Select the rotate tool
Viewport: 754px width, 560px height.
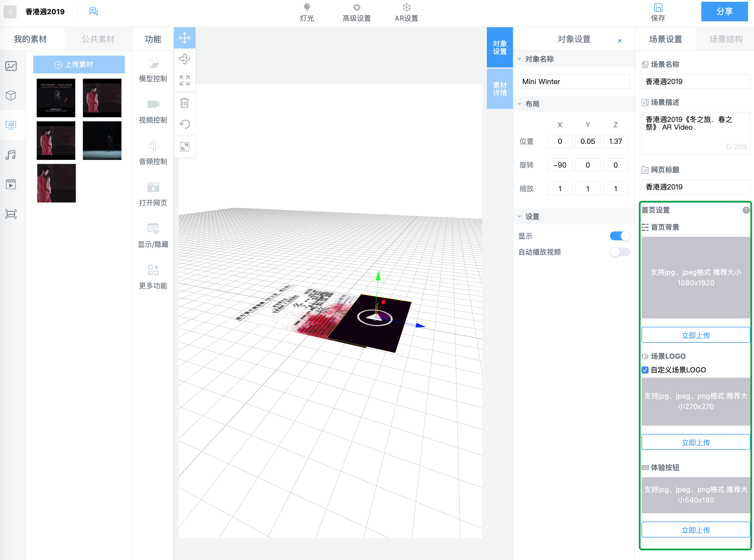pos(185,59)
